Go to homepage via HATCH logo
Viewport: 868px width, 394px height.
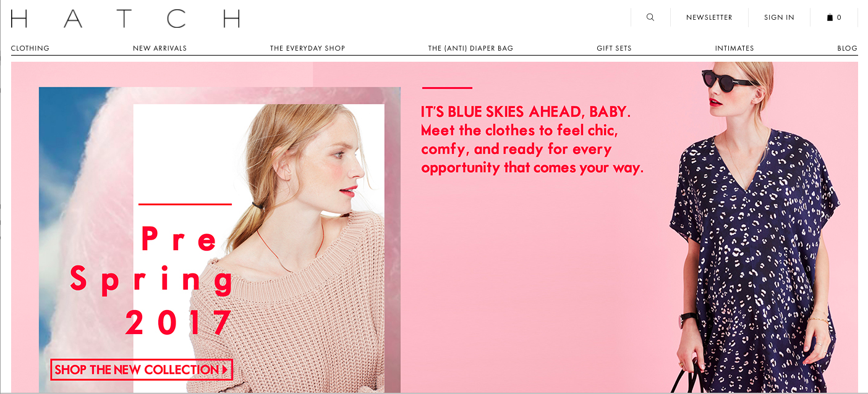point(126,19)
